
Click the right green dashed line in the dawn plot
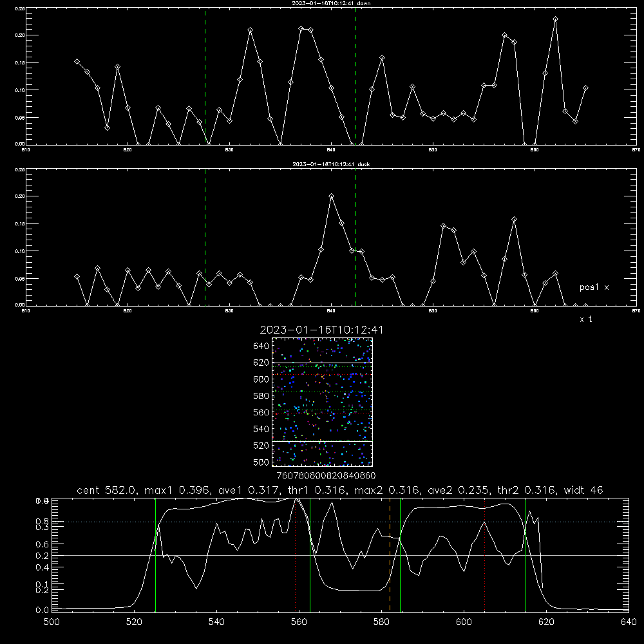click(x=355, y=76)
